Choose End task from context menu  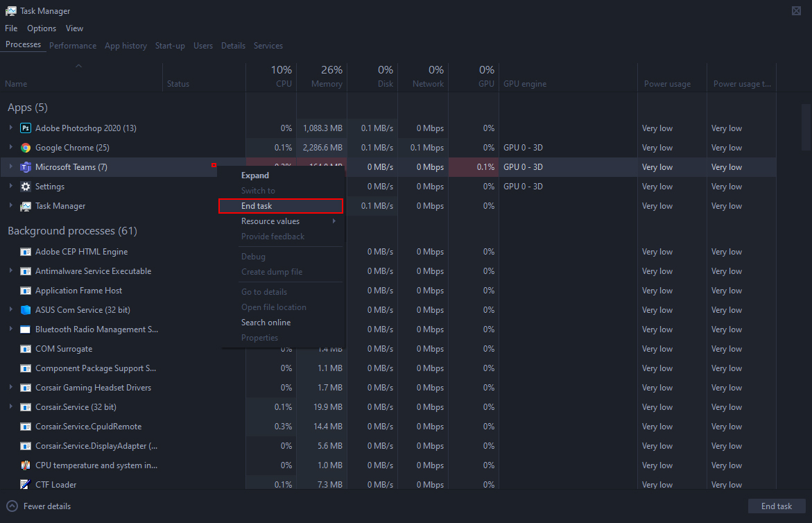tap(281, 206)
